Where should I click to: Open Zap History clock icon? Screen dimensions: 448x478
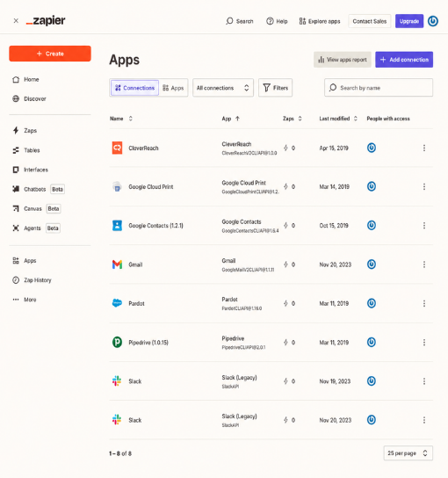pos(16,280)
